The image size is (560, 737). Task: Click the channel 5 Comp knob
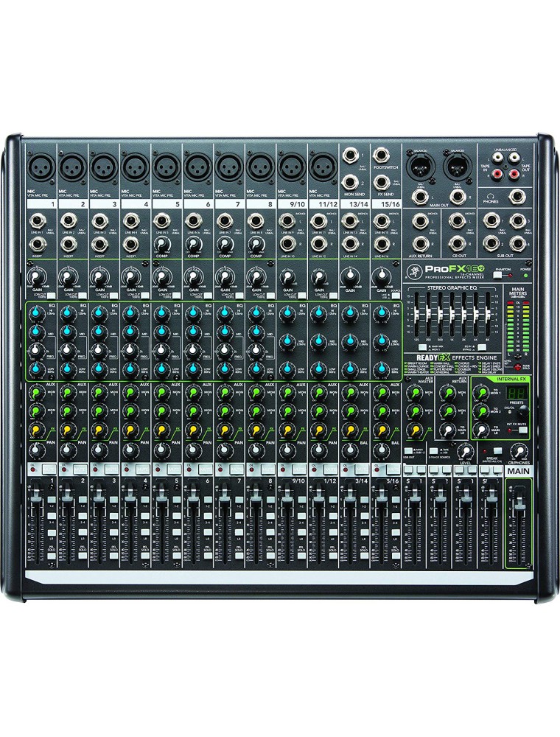pos(162,244)
